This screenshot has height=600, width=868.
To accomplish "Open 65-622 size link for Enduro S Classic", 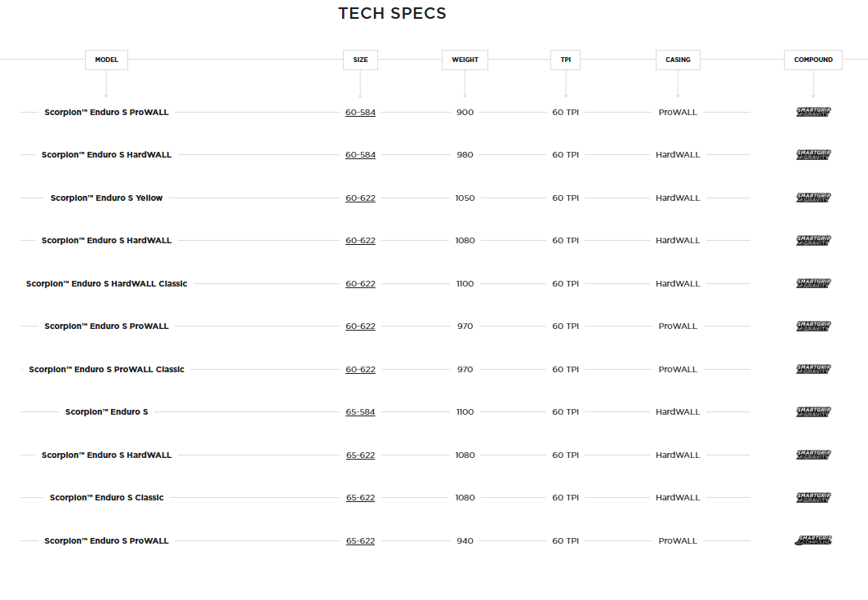I will (x=360, y=498).
